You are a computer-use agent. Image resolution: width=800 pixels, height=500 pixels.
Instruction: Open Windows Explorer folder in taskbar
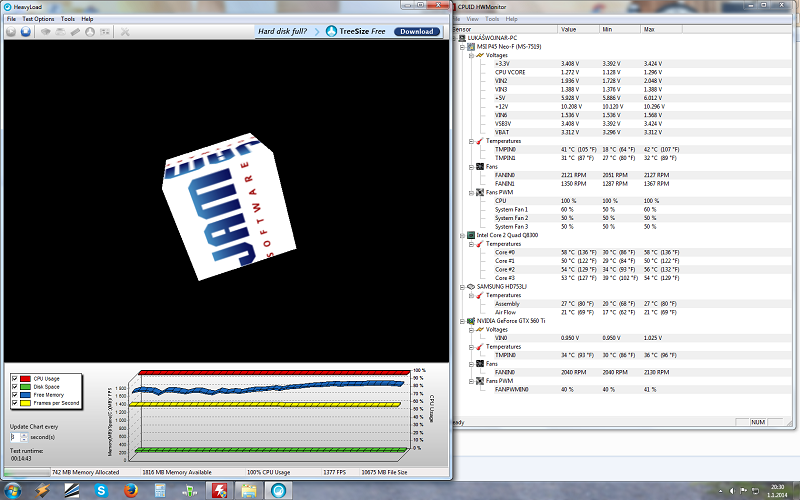(249, 491)
